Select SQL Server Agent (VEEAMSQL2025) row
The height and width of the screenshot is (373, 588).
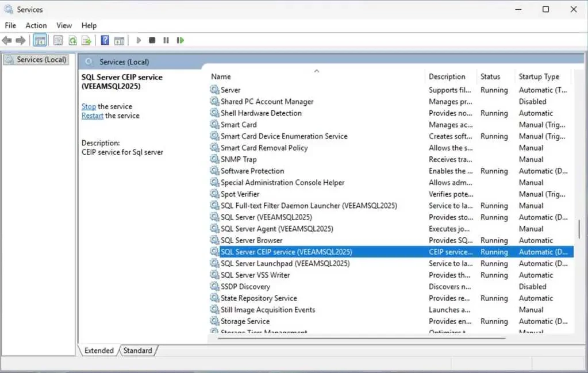[391, 229]
